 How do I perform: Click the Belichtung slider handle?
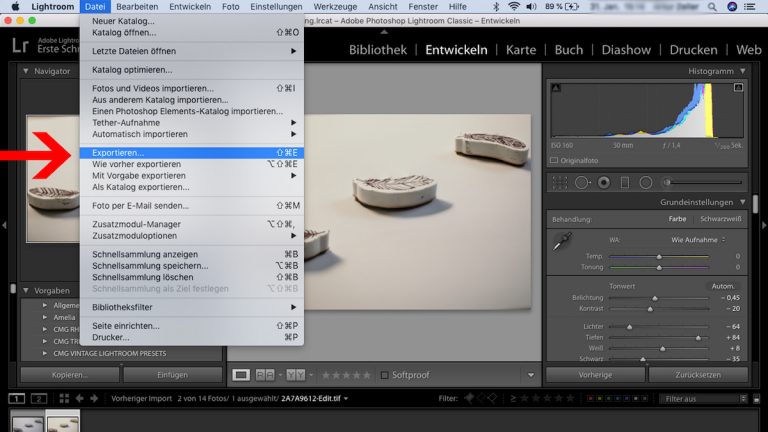[x=655, y=298]
